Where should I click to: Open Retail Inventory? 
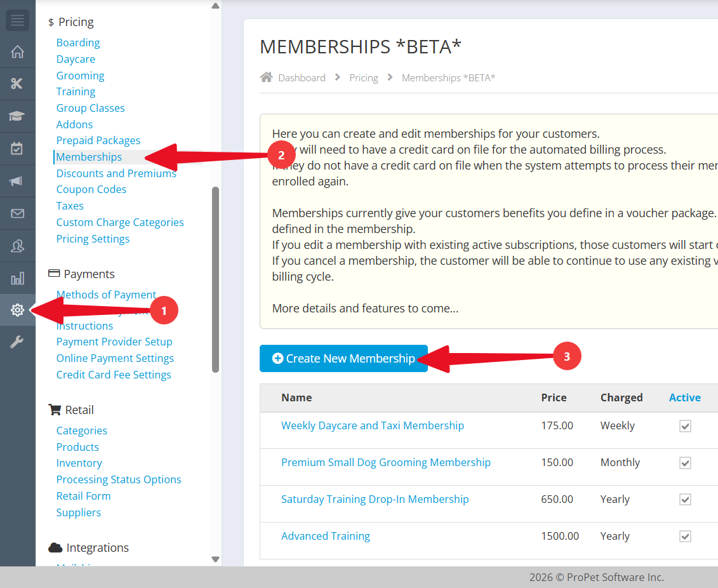pyautogui.click(x=79, y=464)
